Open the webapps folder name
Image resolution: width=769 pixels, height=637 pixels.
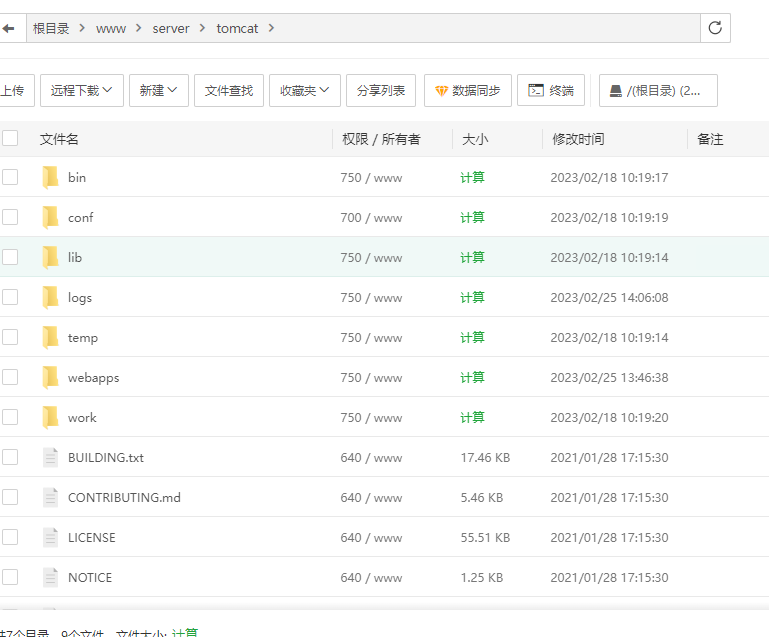coord(94,378)
